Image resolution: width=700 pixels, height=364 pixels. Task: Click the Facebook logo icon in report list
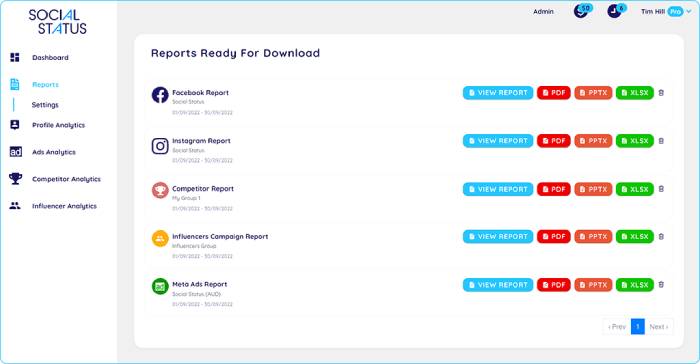(x=160, y=95)
